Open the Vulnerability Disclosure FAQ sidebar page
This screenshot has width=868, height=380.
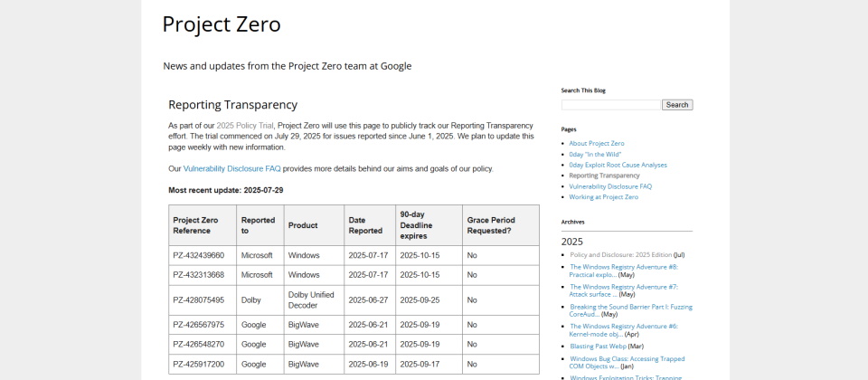coord(610,186)
